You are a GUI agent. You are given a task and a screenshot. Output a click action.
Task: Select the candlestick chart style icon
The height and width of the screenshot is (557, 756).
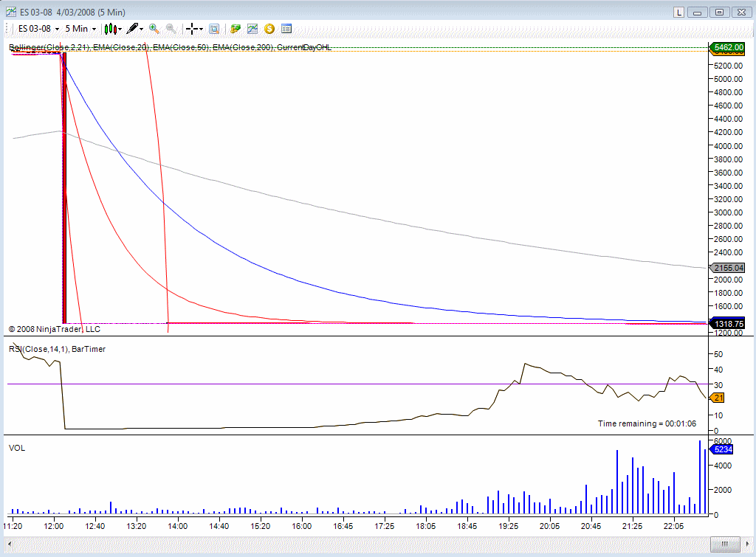coord(111,29)
